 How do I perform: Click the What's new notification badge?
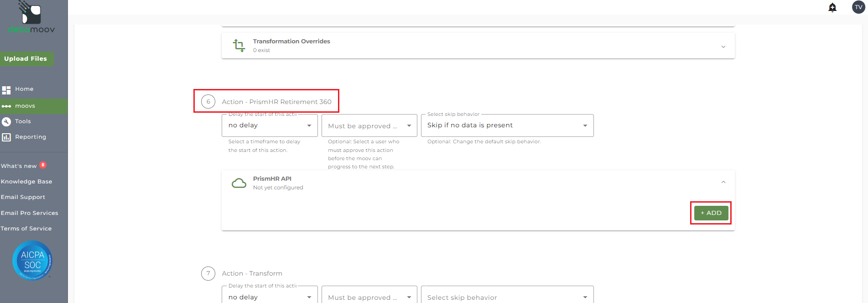click(x=43, y=165)
